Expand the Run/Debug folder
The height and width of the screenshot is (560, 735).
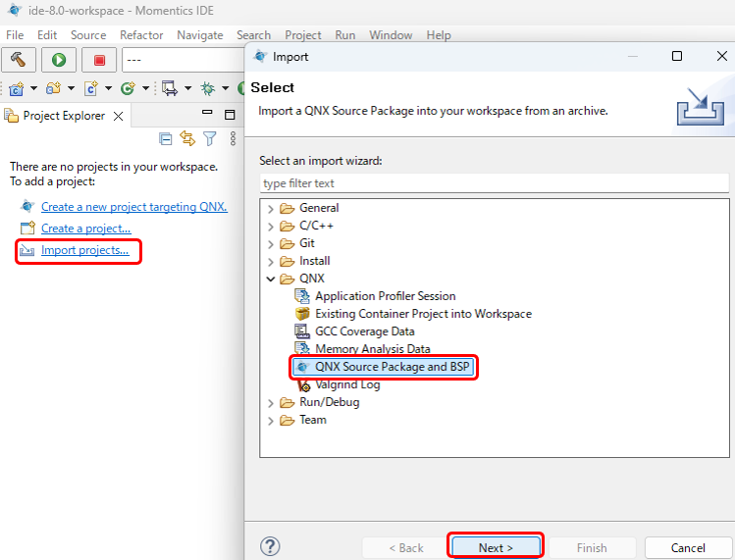pyautogui.click(x=271, y=403)
